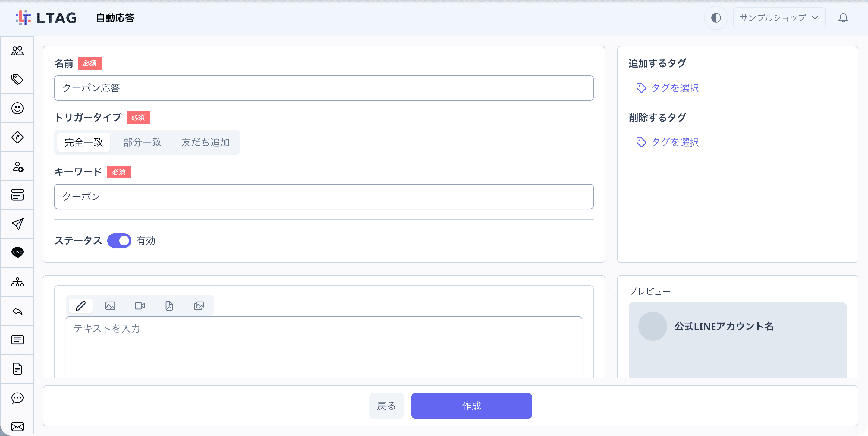Image resolution: width=868 pixels, height=436 pixels.
Task: Click 作成 button
Action: tap(471, 406)
